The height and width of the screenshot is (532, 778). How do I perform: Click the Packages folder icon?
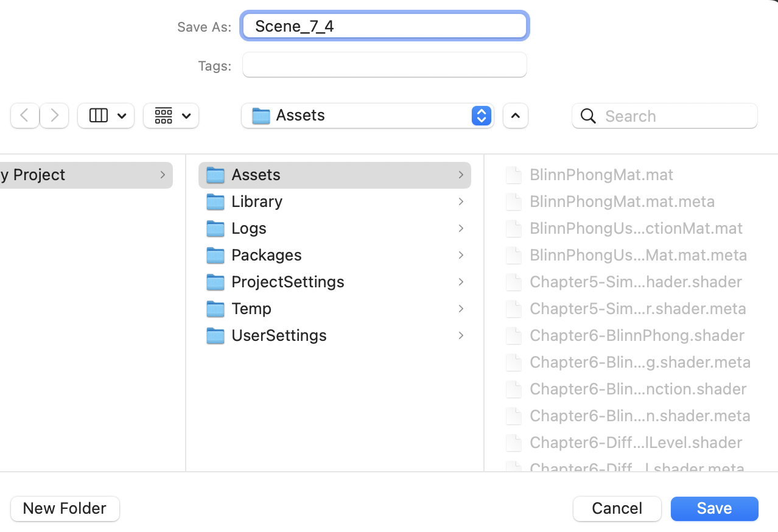point(216,255)
